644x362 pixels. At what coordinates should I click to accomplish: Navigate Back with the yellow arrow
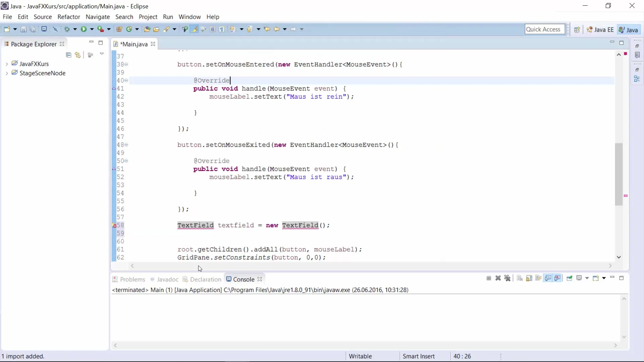pyautogui.click(x=277, y=29)
